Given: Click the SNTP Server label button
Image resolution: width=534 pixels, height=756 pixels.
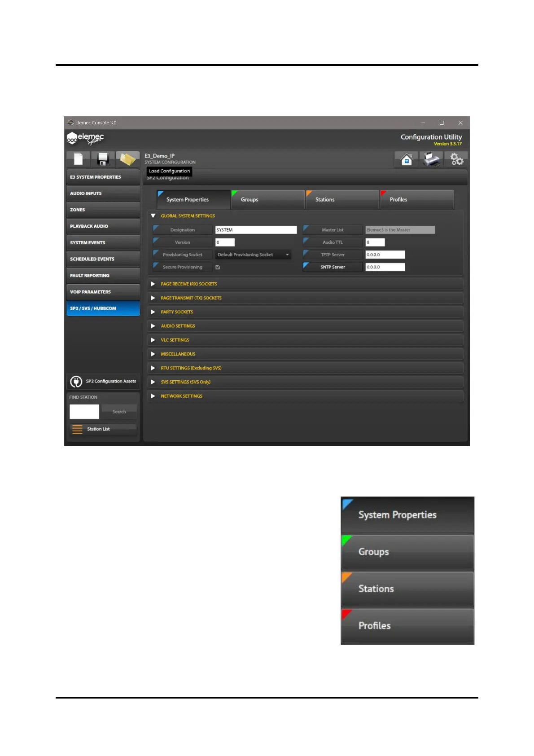Looking at the screenshot, I should pyautogui.click(x=333, y=267).
